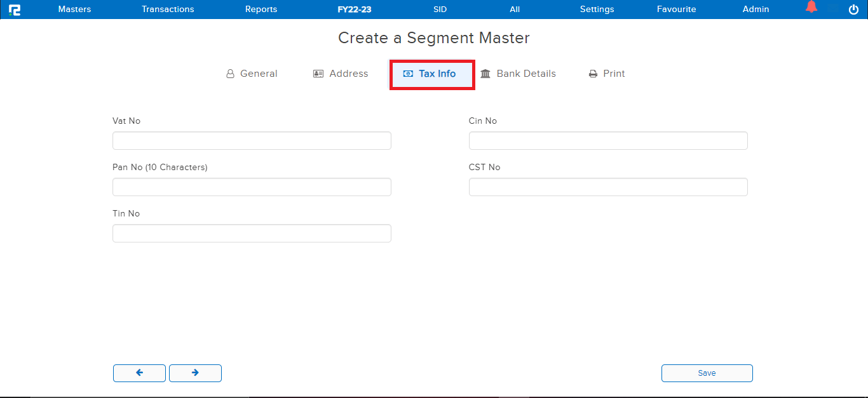The image size is (868, 398).
Task: Click the back arrow button at bottom left
Action: [139, 373]
